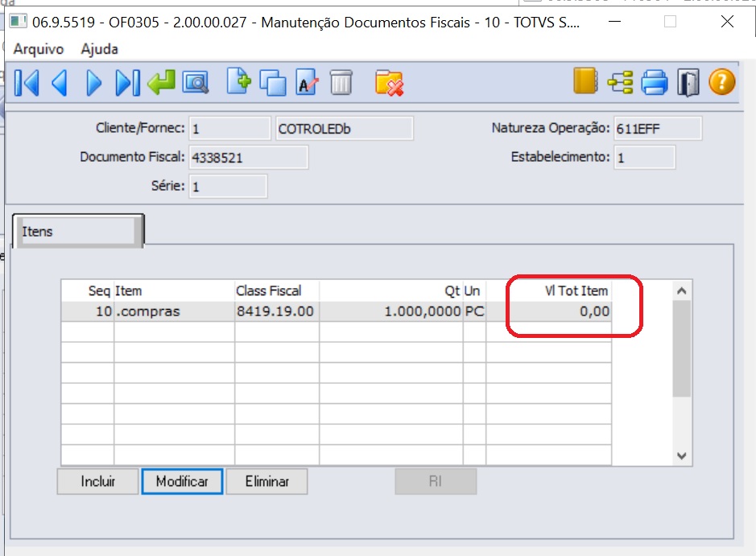
Task: Select the .compras item cell
Action: click(175, 311)
